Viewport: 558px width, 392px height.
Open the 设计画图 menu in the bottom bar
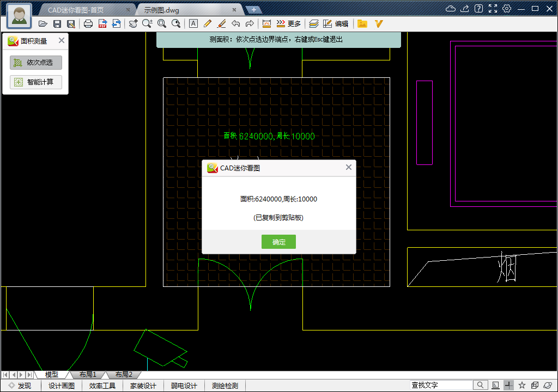tap(62, 385)
